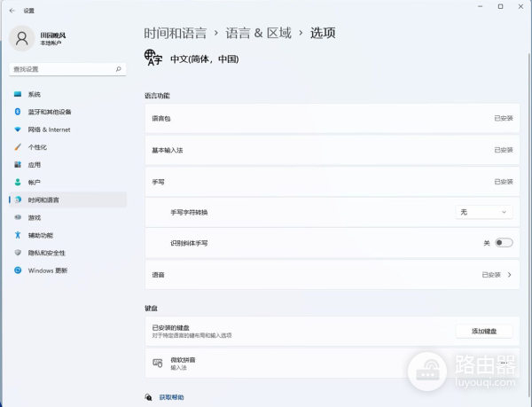Screen dimensions: 532x407
Task: Open 辅助功能 settings page
Action: 68,235
